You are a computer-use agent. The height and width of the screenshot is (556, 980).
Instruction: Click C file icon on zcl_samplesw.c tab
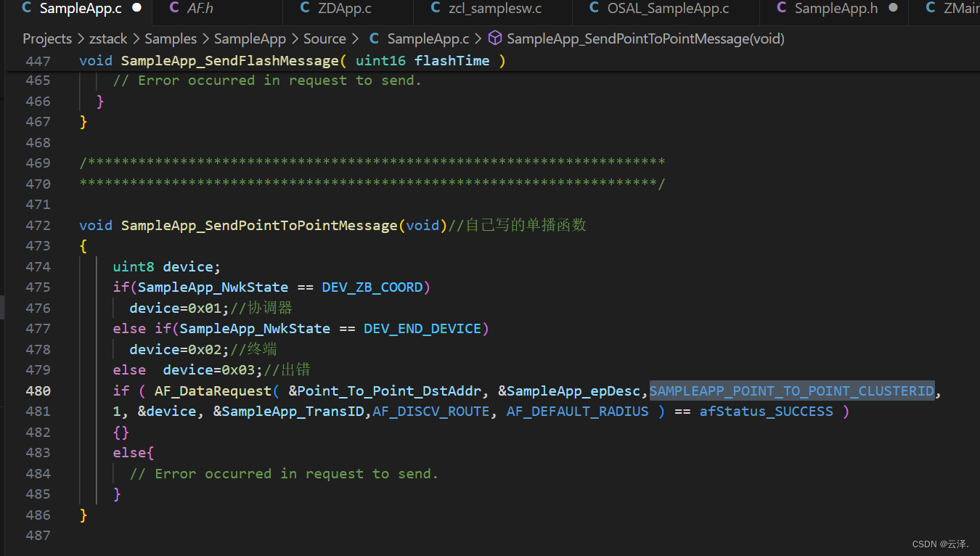[x=436, y=8]
